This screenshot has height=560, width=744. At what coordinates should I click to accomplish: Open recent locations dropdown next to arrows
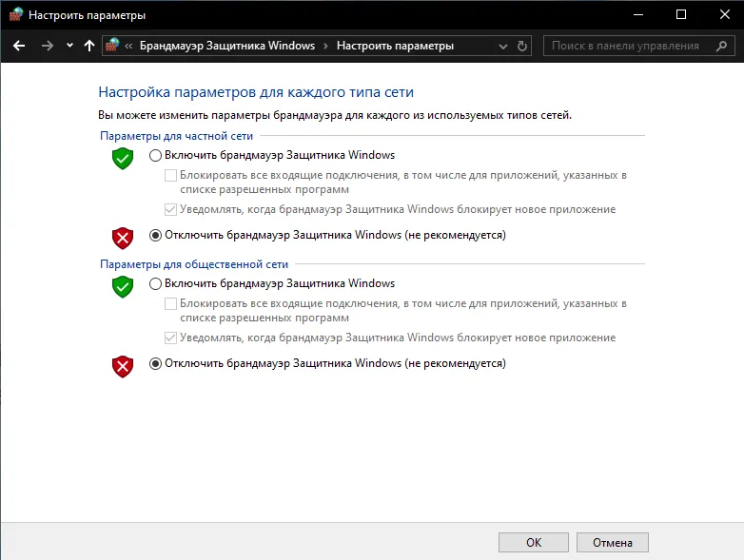pos(69,46)
